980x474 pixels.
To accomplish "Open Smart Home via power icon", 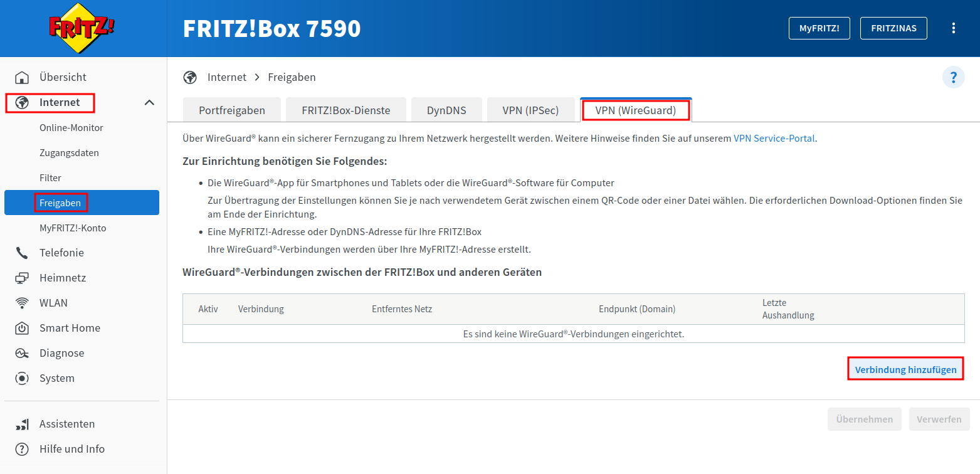I will tap(22, 328).
